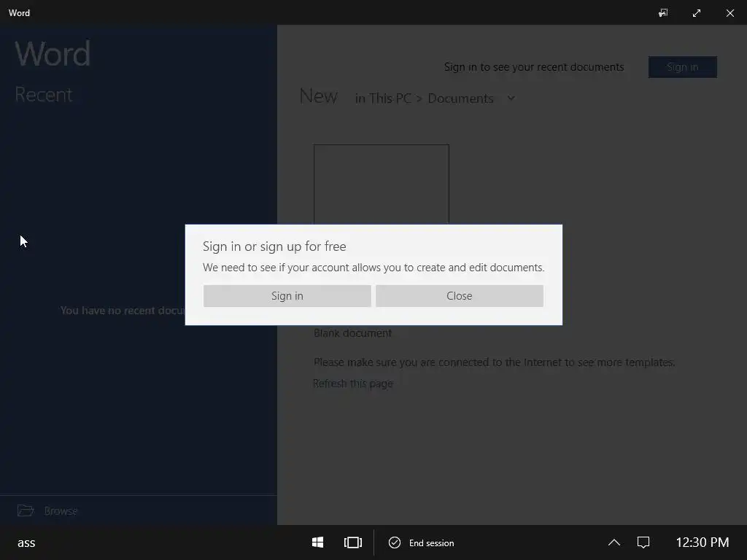Click the Recent heading
Image resolution: width=747 pixels, height=560 pixels.
point(43,94)
